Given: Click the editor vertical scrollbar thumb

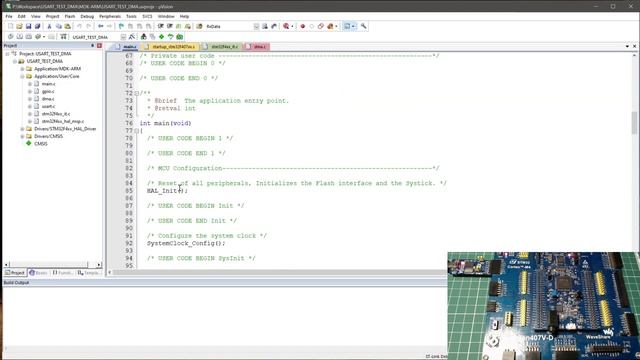Looking at the screenshot, I should (634, 122).
